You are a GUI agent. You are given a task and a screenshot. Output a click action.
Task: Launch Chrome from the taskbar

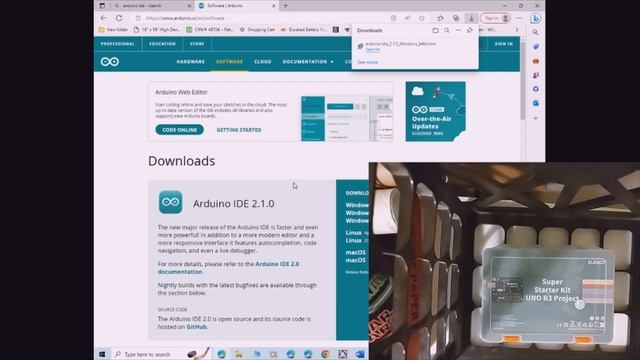tap(325, 354)
